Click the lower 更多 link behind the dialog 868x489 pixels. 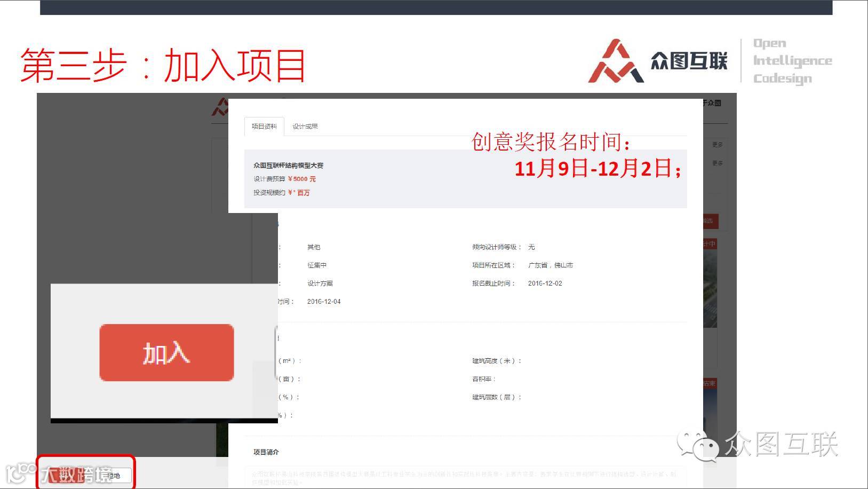tap(717, 163)
